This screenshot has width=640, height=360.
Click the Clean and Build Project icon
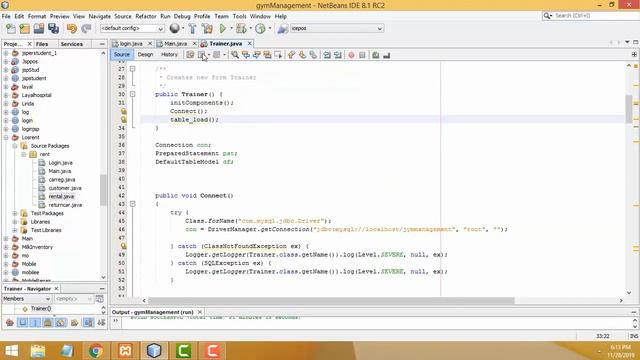click(207, 29)
